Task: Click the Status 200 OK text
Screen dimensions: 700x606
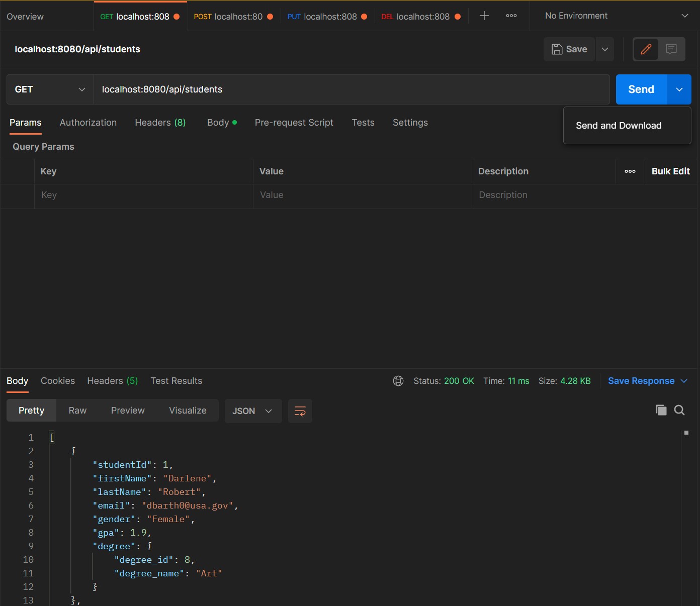Action: tap(444, 381)
